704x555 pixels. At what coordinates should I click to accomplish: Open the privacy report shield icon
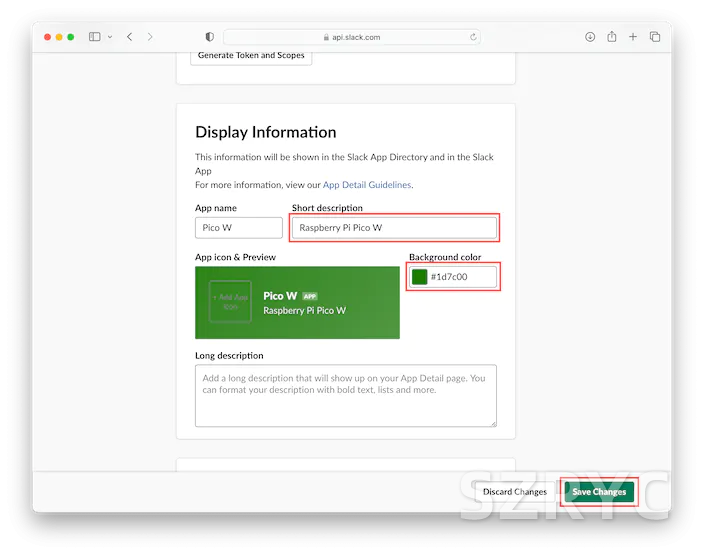click(x=209, y=37)
